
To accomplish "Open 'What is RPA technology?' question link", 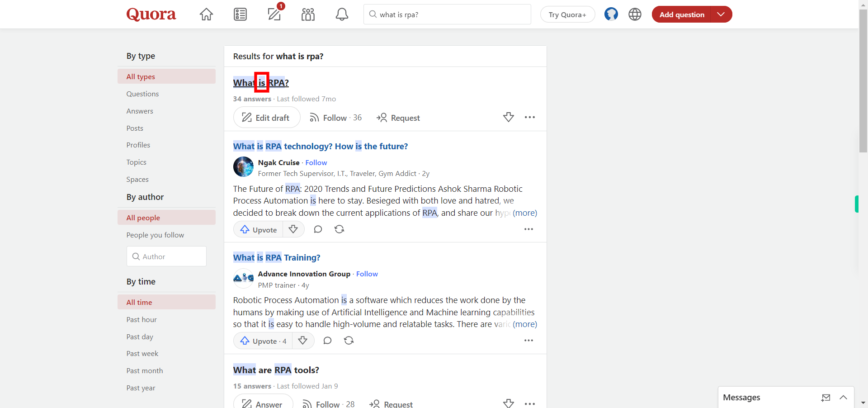I will pyautogui.click(x=321, y=146).
